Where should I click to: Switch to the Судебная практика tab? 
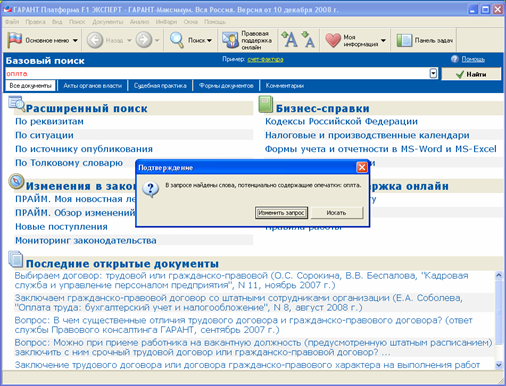tap(160, 86)
